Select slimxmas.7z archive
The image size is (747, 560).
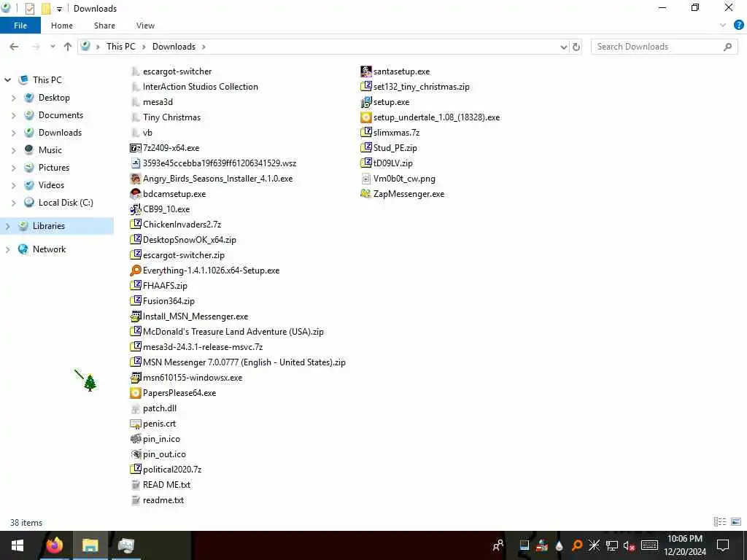pyautogui.click(x=396, y=133)
